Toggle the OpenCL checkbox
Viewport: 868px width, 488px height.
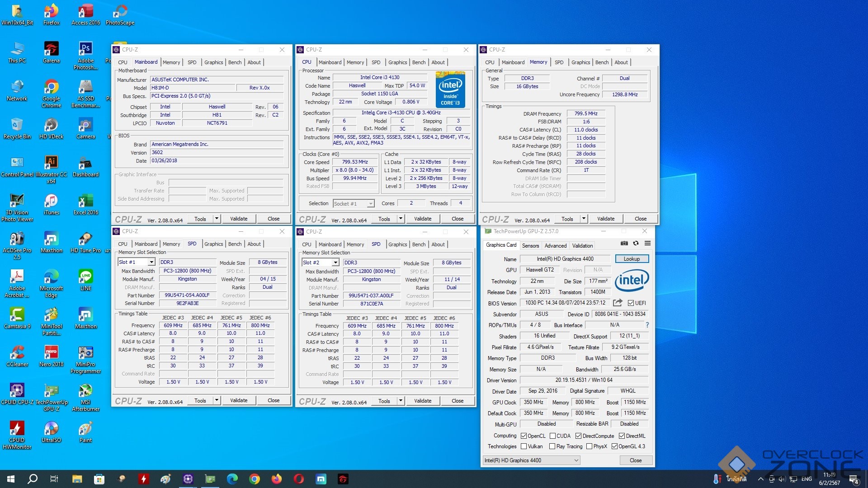tap(524, 436)
